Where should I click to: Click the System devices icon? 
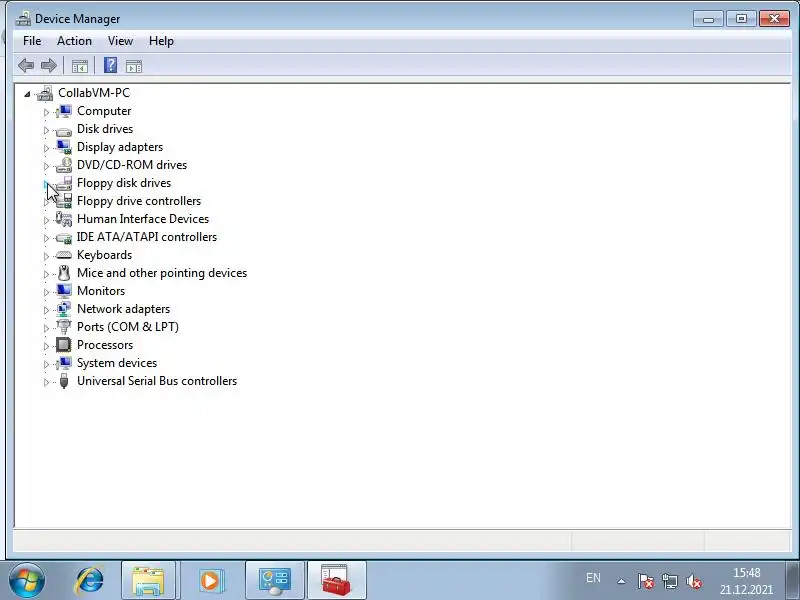point(64,363)
